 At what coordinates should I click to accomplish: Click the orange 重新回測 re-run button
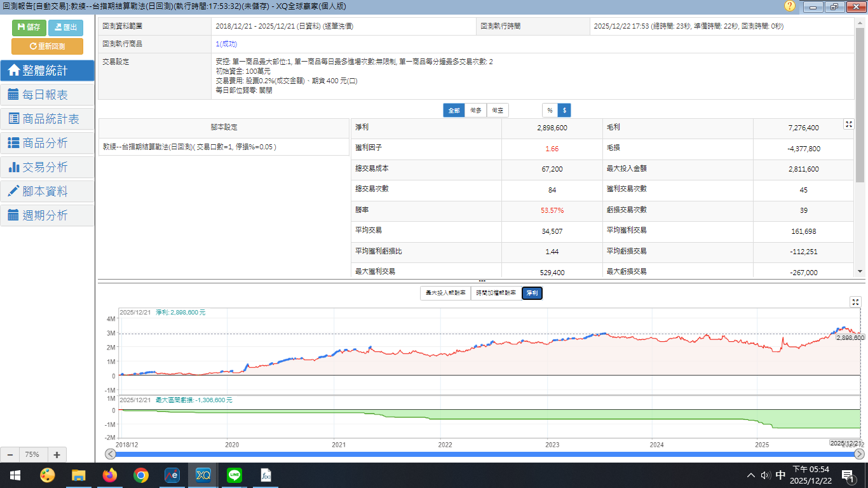tap(47, 46)
